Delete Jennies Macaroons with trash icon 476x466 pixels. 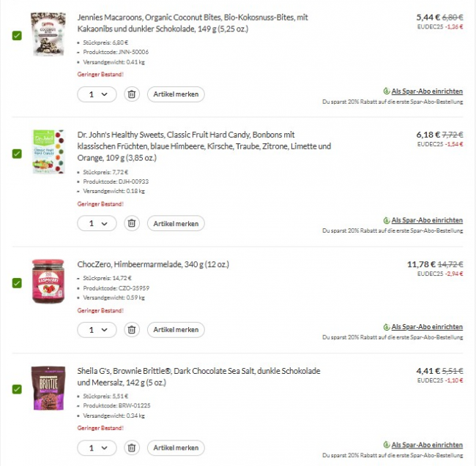[x=132, y=94]
